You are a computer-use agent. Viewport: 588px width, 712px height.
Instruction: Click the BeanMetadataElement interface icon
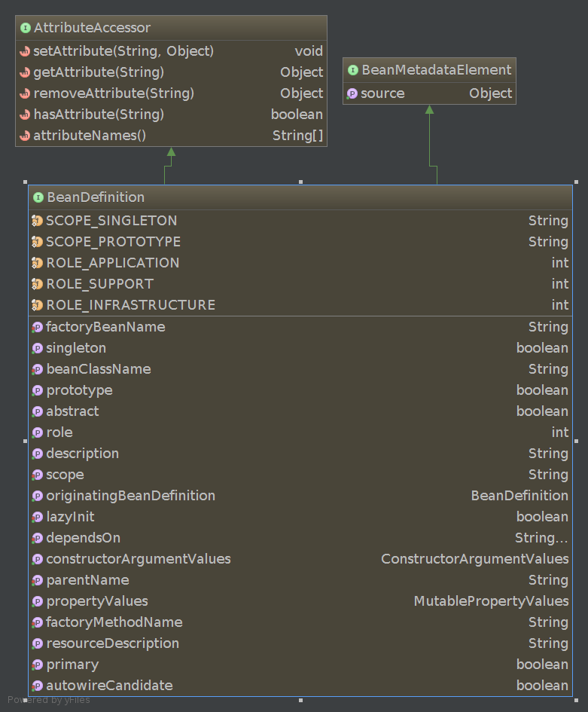353,70
